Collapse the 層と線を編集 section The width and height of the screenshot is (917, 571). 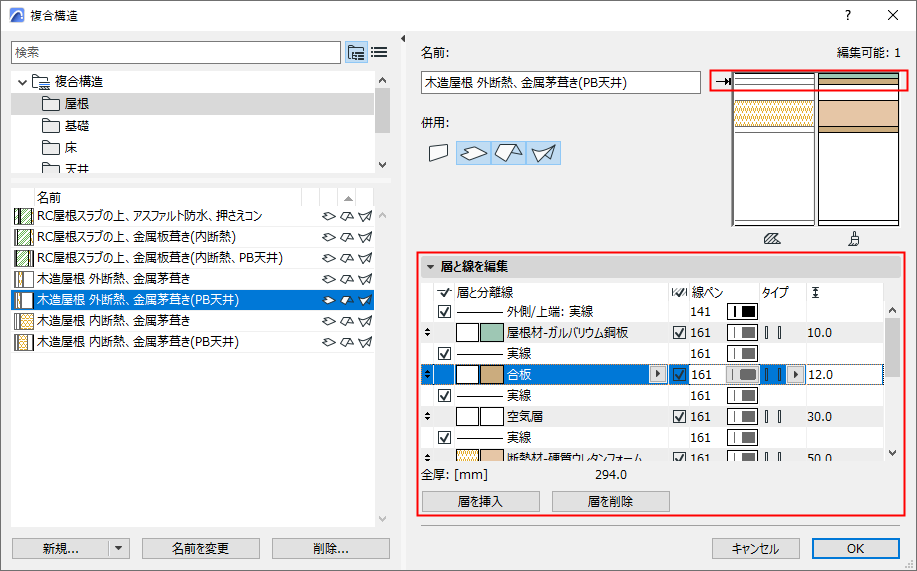pos(430,267)
